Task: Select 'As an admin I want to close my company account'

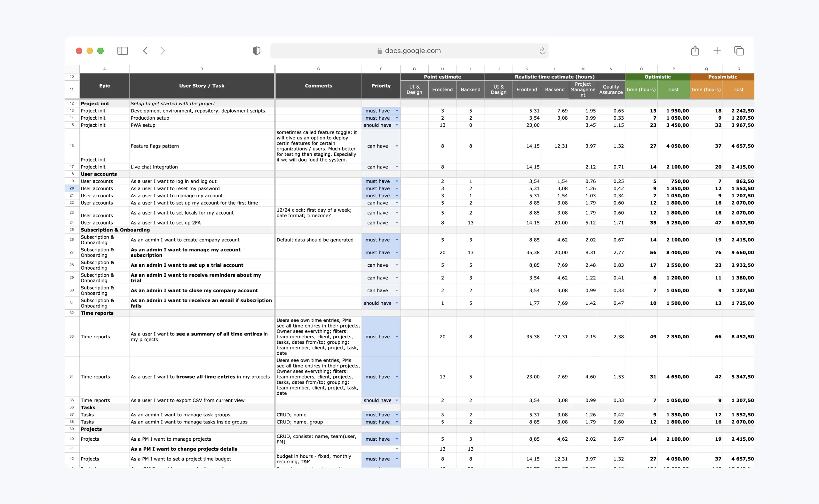Action: coord(202,290)
